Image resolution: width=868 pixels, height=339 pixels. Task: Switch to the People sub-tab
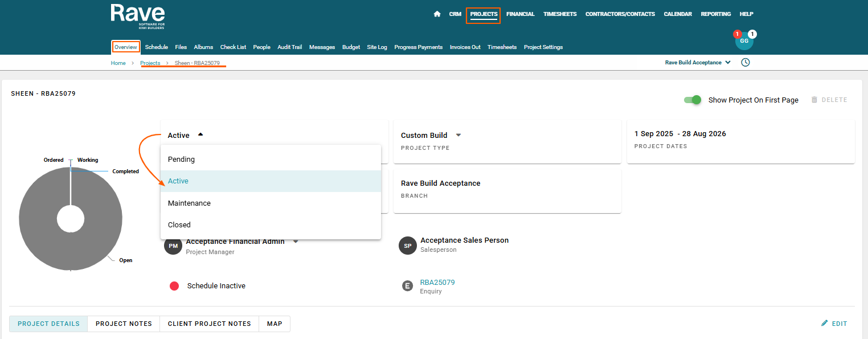coord(261,47)
